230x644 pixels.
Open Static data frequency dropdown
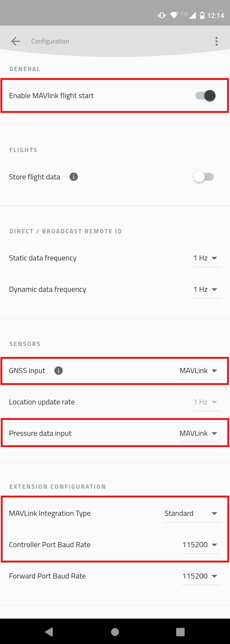(x=207, y=258)
